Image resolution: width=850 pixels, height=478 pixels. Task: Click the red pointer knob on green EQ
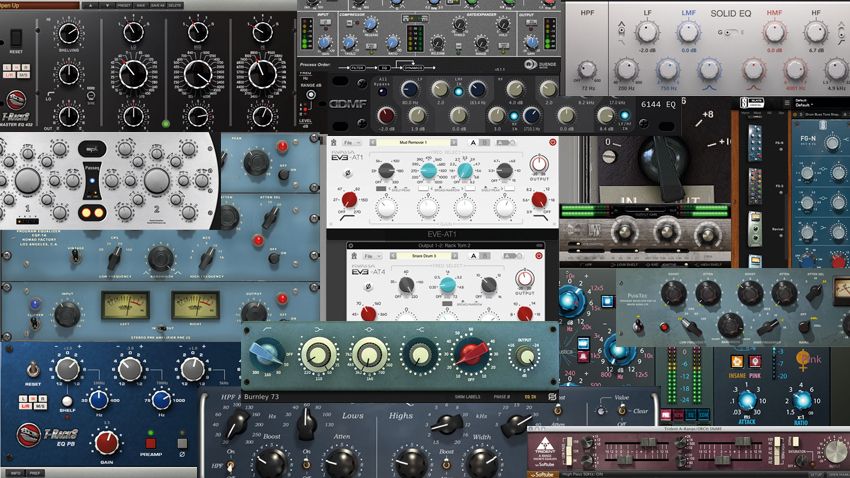(471, 353)
